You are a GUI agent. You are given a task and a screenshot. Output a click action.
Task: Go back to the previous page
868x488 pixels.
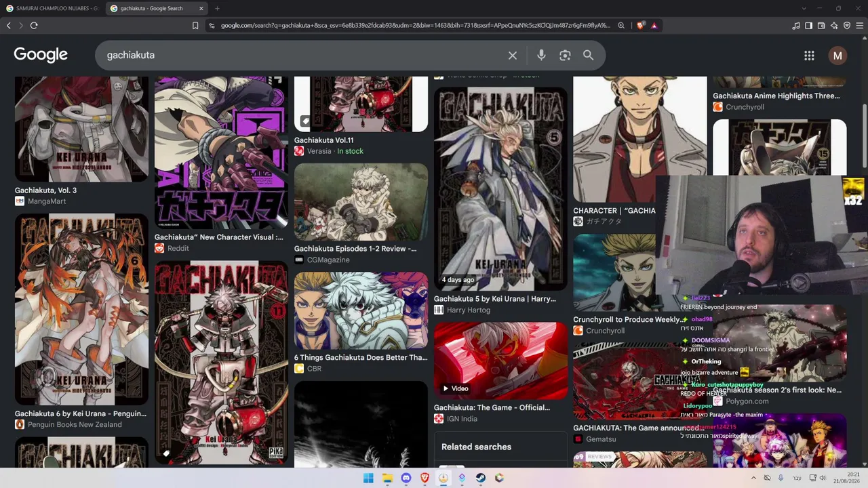(8, 26)
